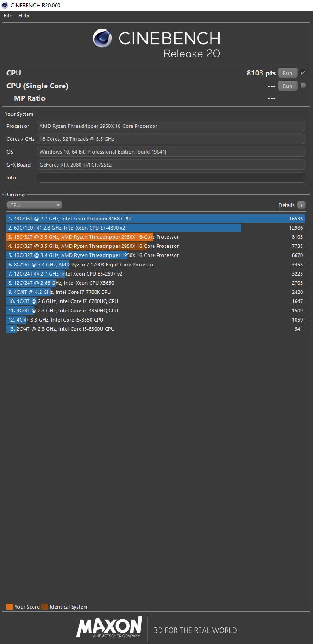Uncheck the CPU test checkbox

(303, 73)
